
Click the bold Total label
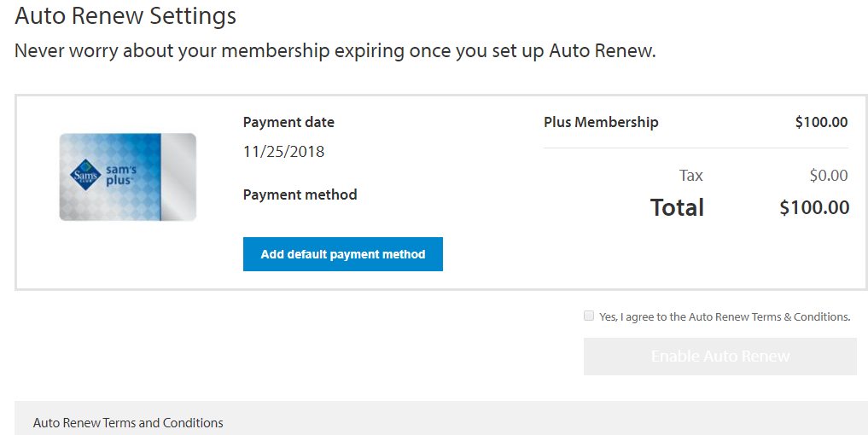click(x=677, y=207)
